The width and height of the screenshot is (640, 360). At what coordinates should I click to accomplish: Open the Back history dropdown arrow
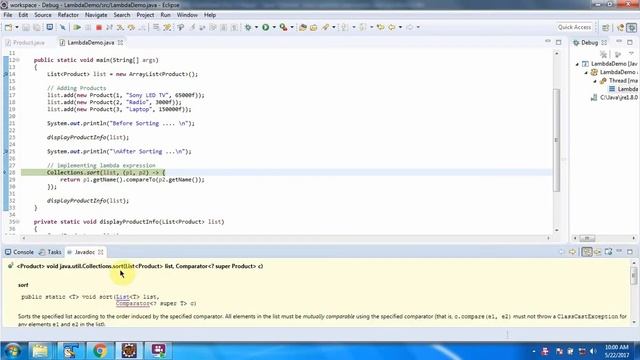[400, 27]
